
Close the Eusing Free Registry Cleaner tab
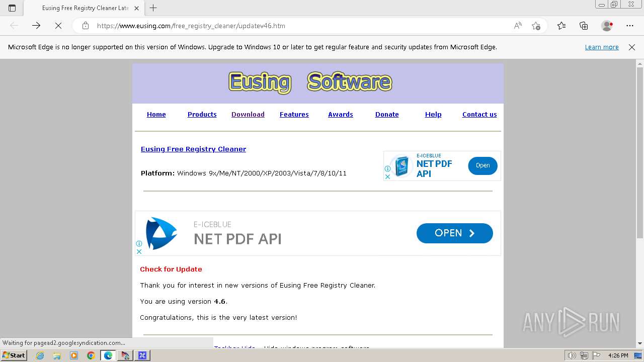click(136, 8)
